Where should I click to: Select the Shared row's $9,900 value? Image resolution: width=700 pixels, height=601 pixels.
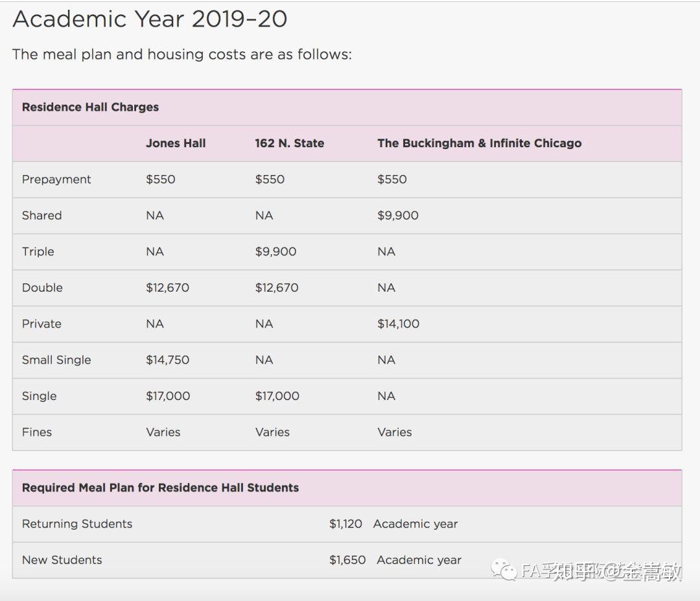tap(398, 216)
